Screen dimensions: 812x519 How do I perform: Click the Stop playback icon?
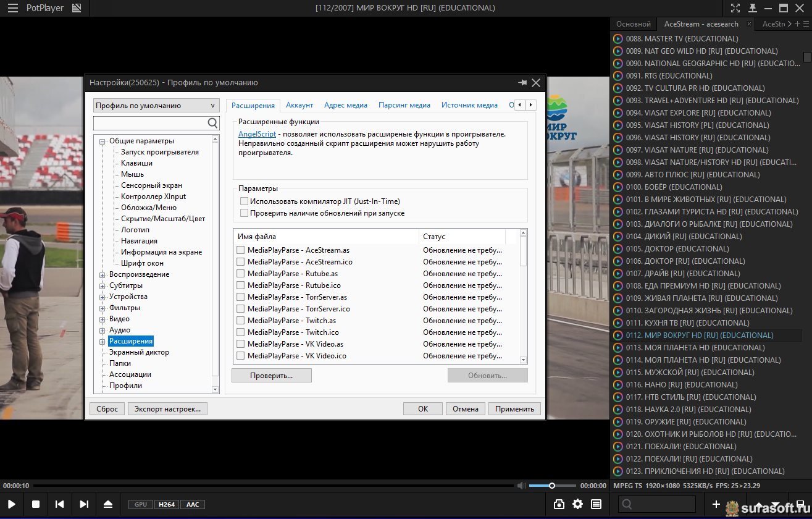(x=36, y=504)
